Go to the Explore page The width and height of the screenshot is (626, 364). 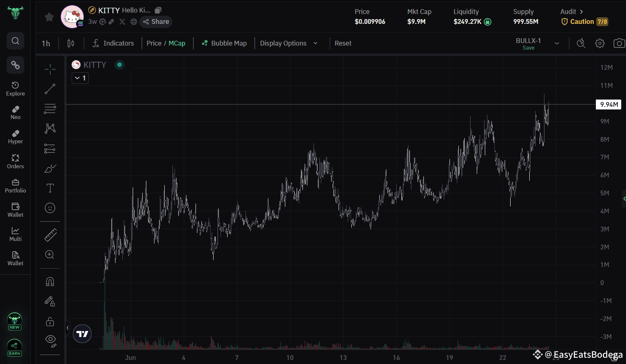coord(15,89)
